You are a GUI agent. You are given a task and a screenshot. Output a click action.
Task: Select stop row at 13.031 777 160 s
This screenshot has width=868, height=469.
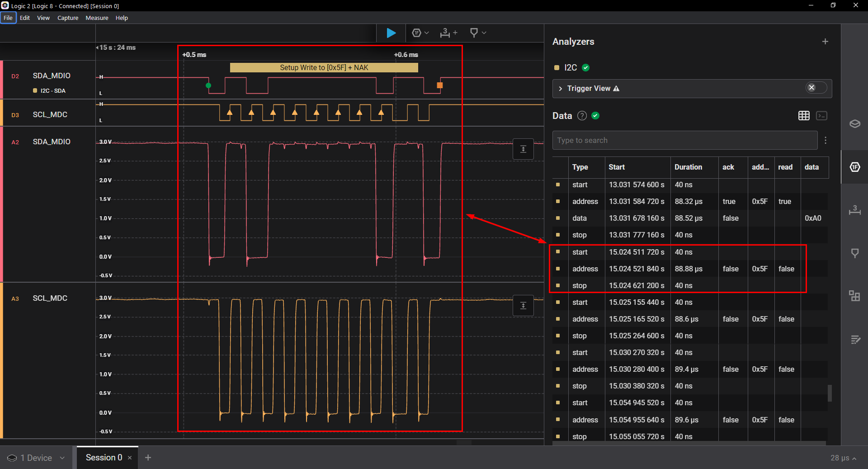[690, 235]
